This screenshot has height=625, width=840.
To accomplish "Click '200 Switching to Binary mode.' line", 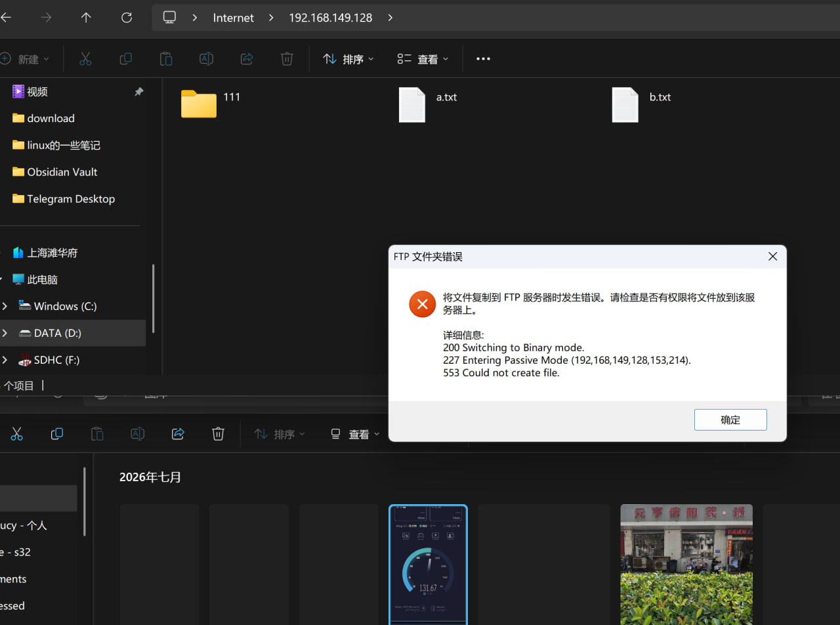I will click(514, 347).
